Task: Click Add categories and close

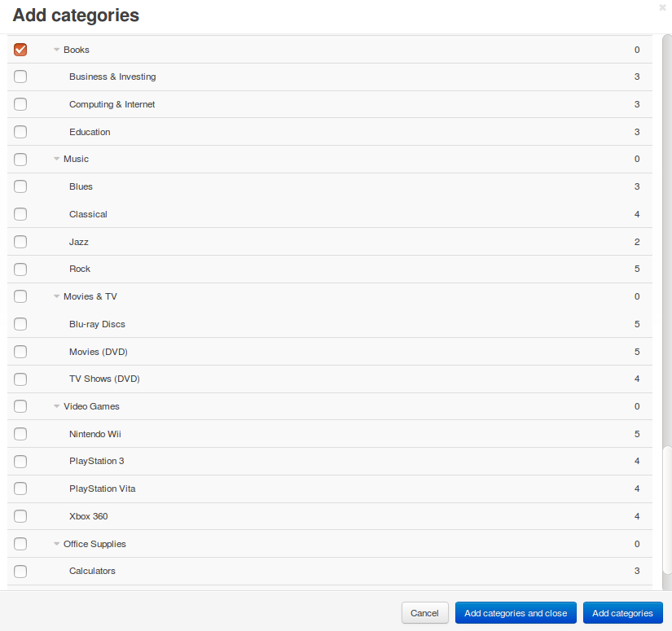Action: 516,613
